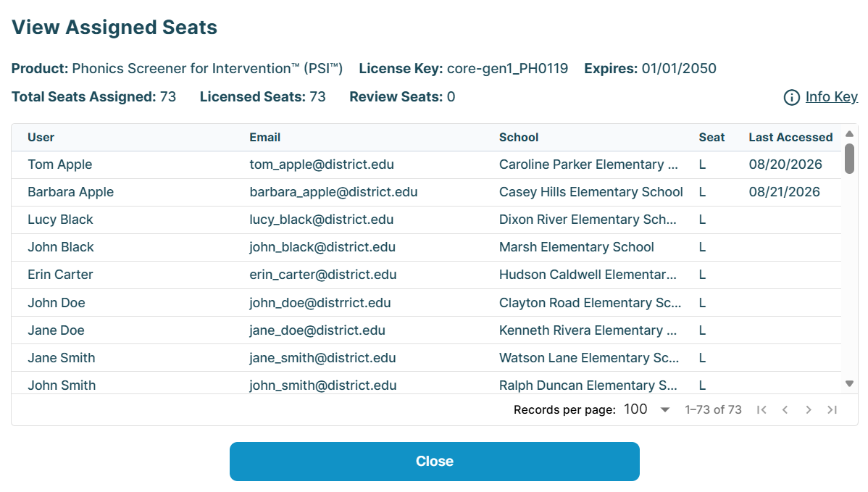
Task: Click the table vertical scrollbar thumb
Action: [849, 159]
